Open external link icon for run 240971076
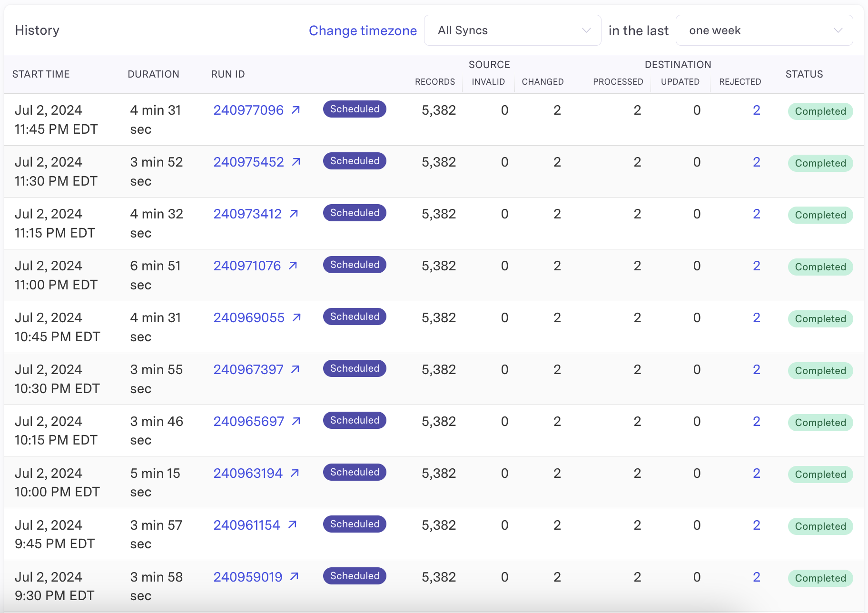 pos(293,266)
